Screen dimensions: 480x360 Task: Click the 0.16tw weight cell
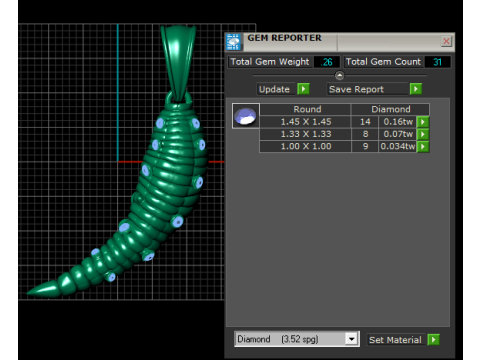click(x=398, y=122)
